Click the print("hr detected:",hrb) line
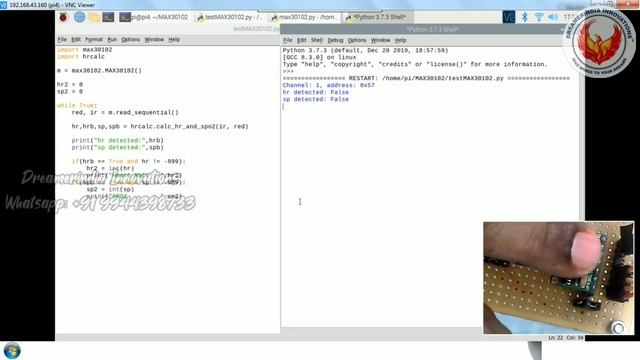Image resolution: width=640 pixels, height=360 pixels. pyautogui.click(x=118, y=140)
